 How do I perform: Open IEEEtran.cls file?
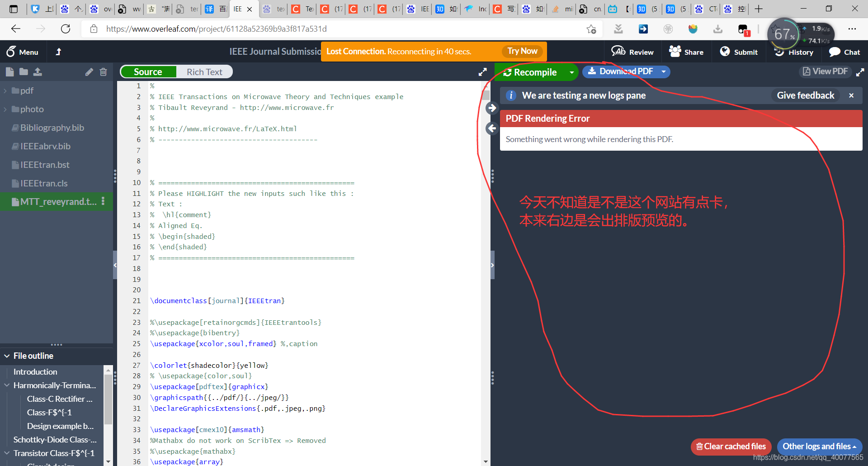44,184
